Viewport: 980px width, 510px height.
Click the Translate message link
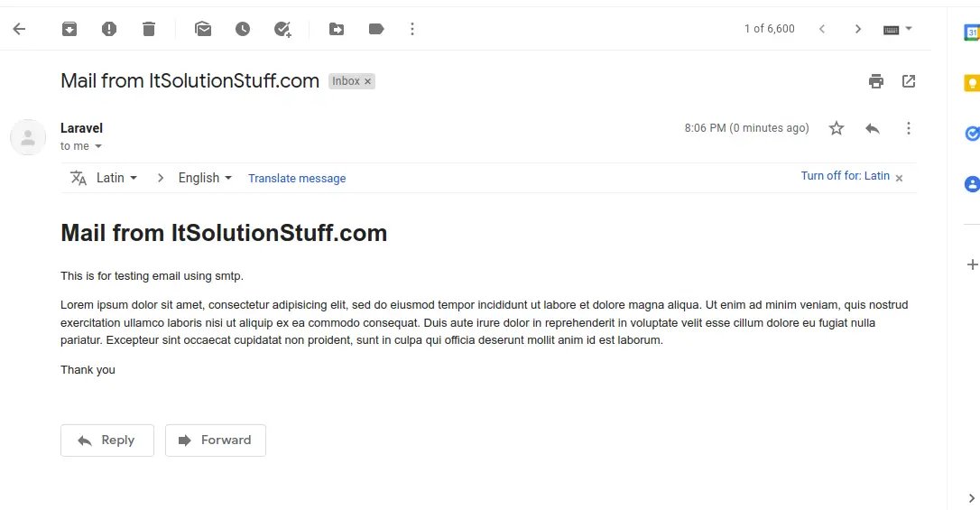click(x=297, y=179)
